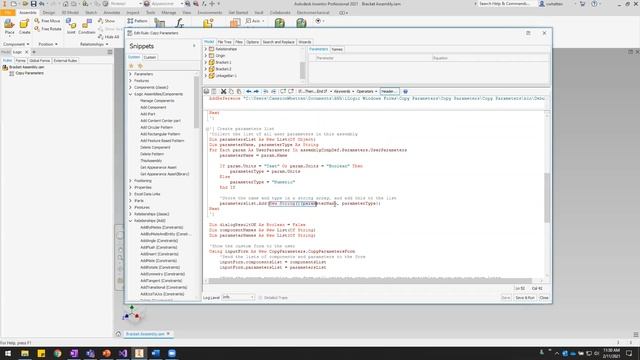Switch to the File Tree tab

click(224, 42)
